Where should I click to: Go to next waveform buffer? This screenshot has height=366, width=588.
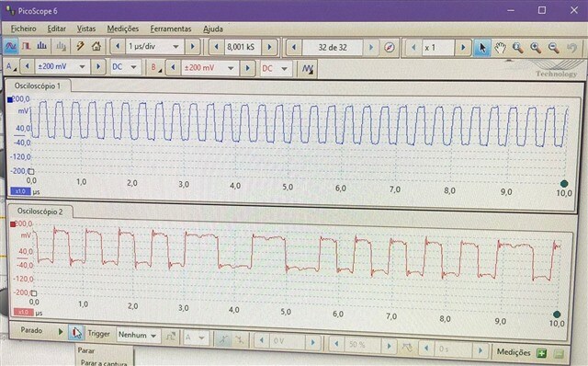click(x=371, y=48)
